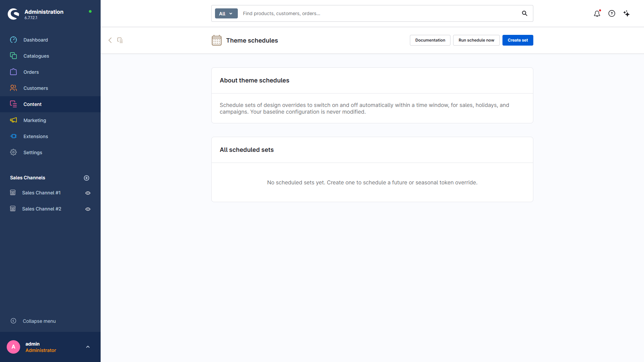Click the Settings gear icon

pos(13,153)
